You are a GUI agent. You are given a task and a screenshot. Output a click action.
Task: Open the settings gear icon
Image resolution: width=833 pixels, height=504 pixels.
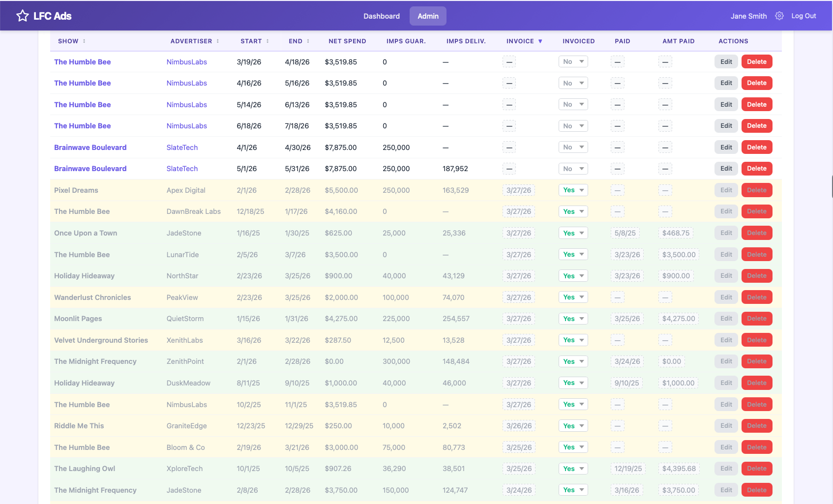779,16
